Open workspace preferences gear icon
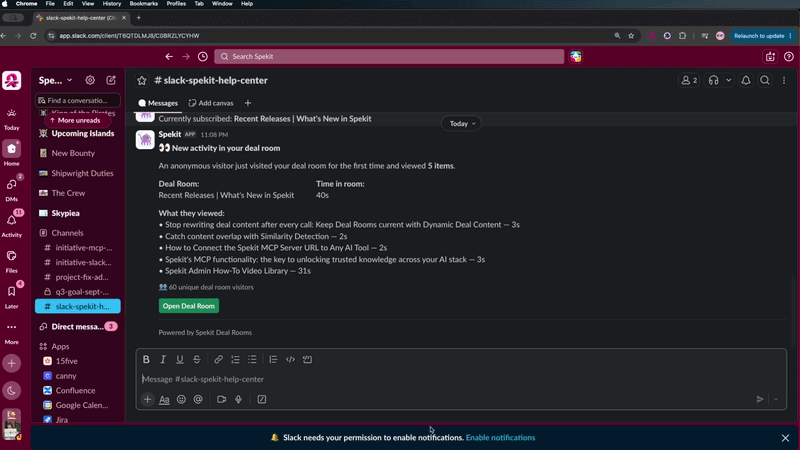Viewport: 800px width, 450px height. (90, 80)
